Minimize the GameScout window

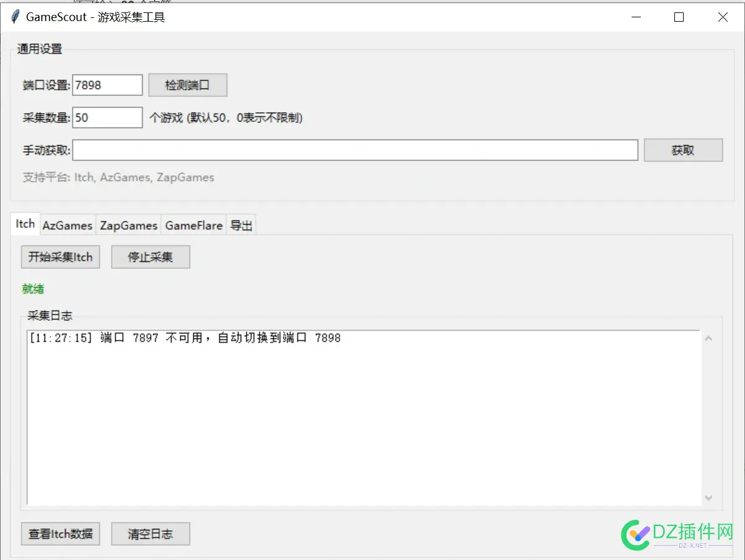(x=636, y=17)
